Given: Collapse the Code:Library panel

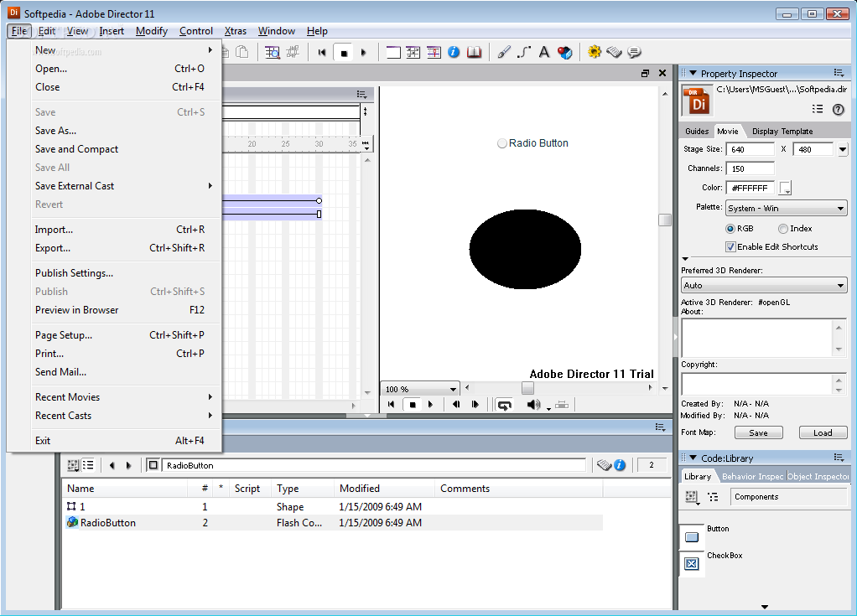Looking at the screenshot, I should 693,458.
